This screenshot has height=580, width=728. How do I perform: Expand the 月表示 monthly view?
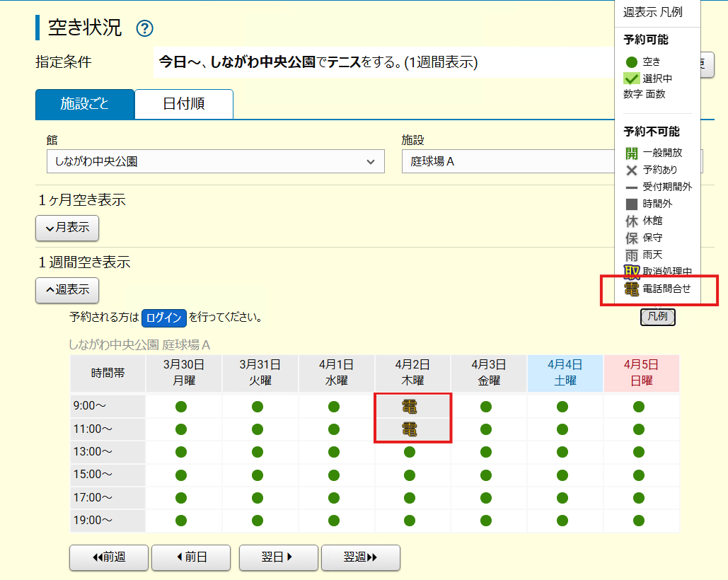pos(67,228)
